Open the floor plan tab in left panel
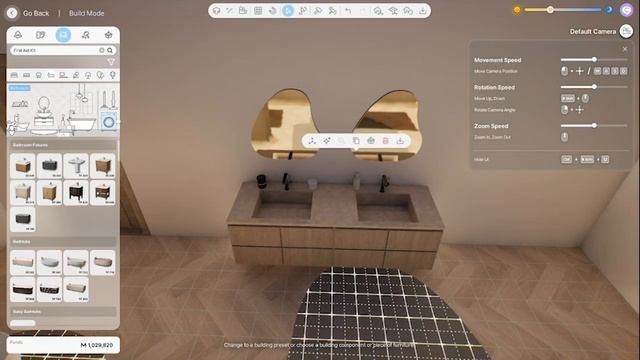This screenshot has width=640, height=360. click(40, 35)
